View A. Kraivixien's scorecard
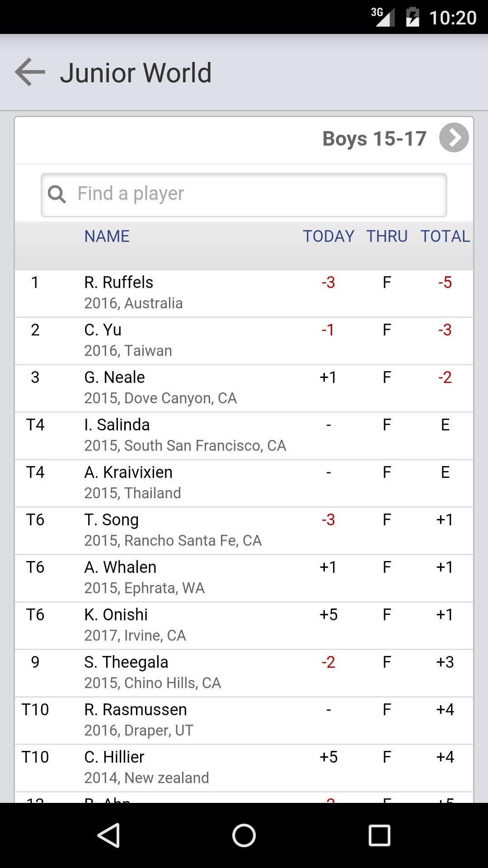This screenshot has width=488, height=868. [244, 483]
